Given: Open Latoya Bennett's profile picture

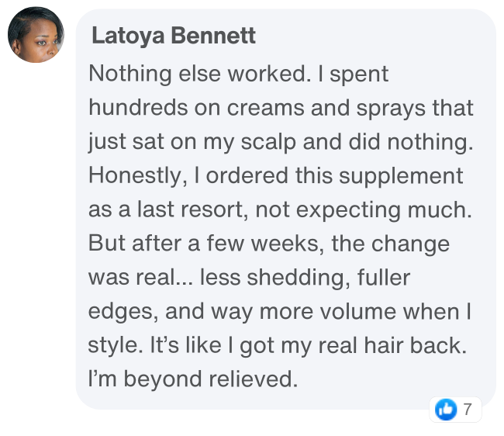Looking at the screenshot, I should 36,36.
